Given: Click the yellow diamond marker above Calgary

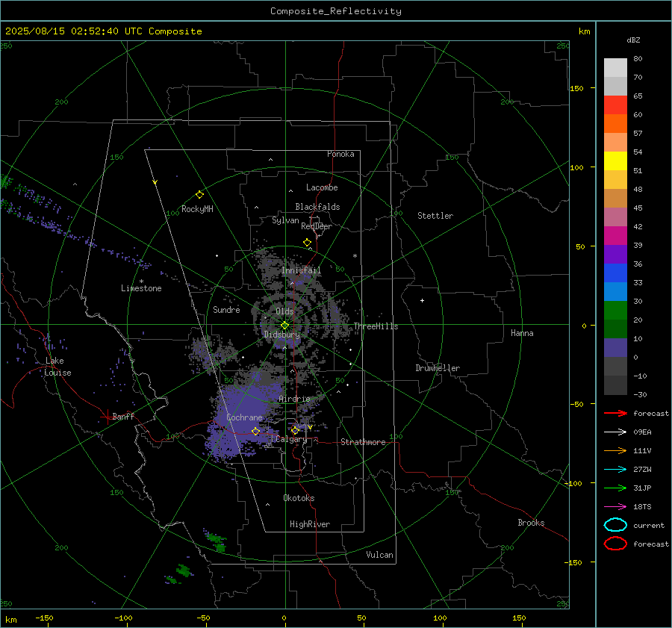Looking at the screenshot, I should click(x=295, y=430).
